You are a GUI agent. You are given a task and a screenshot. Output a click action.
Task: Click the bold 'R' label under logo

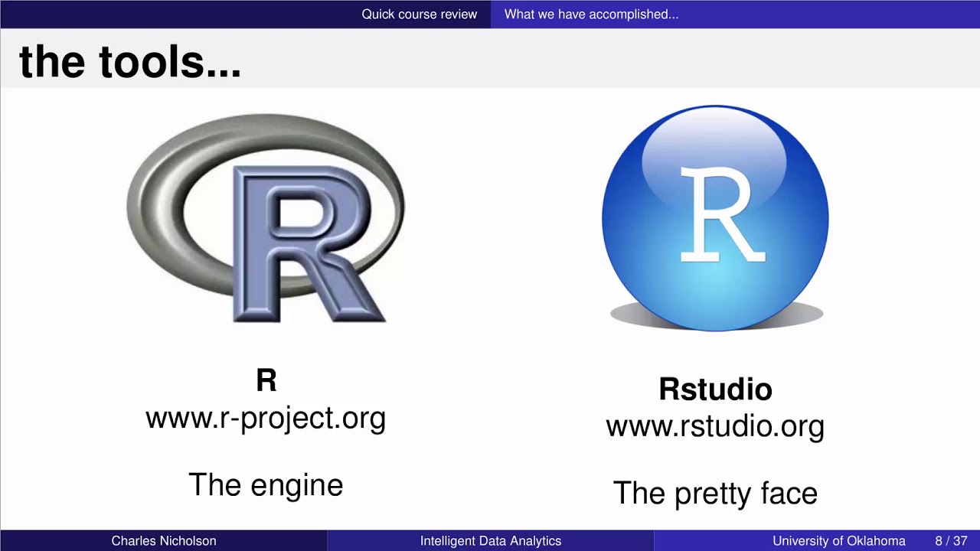[266, 380]
